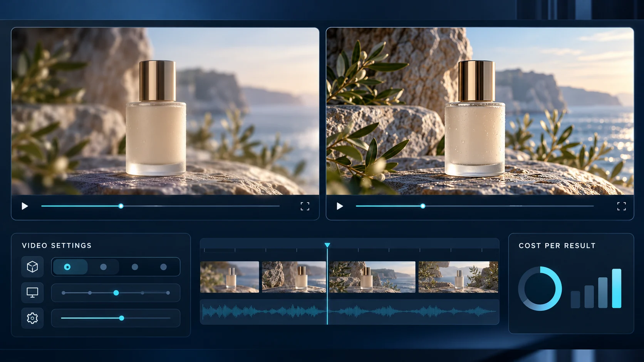Click the monitor row slider handle
644x362 pixels.
[x=116, y=293]
